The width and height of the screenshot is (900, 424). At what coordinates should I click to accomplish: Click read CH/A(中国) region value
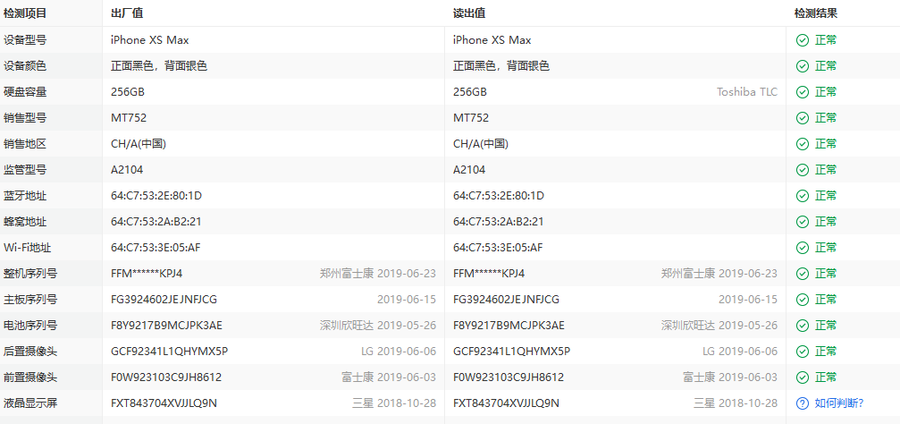481,144
